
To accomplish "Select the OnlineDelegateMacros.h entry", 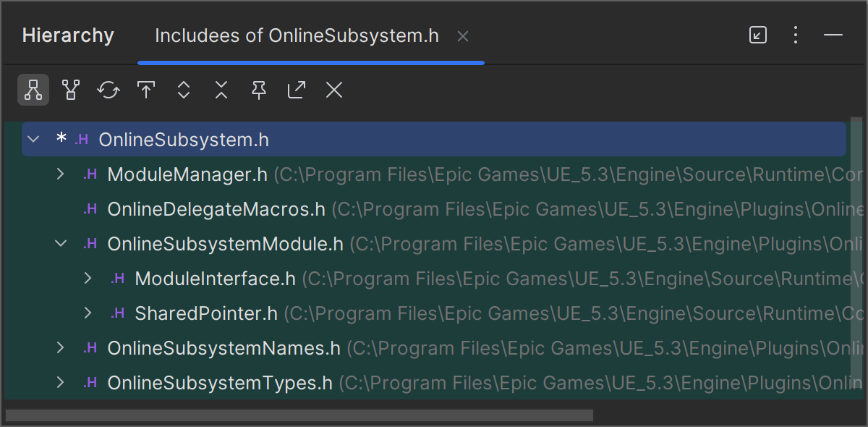I will [x=215, y=208].
